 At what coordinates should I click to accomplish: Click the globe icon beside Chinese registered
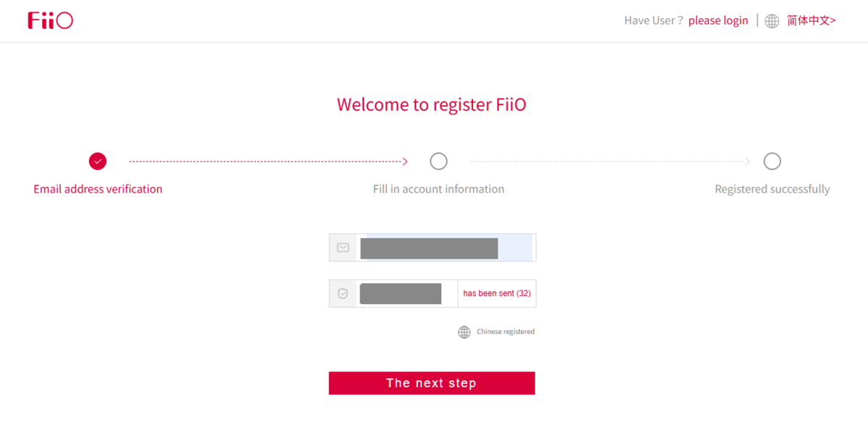click(x=464, y=332)
